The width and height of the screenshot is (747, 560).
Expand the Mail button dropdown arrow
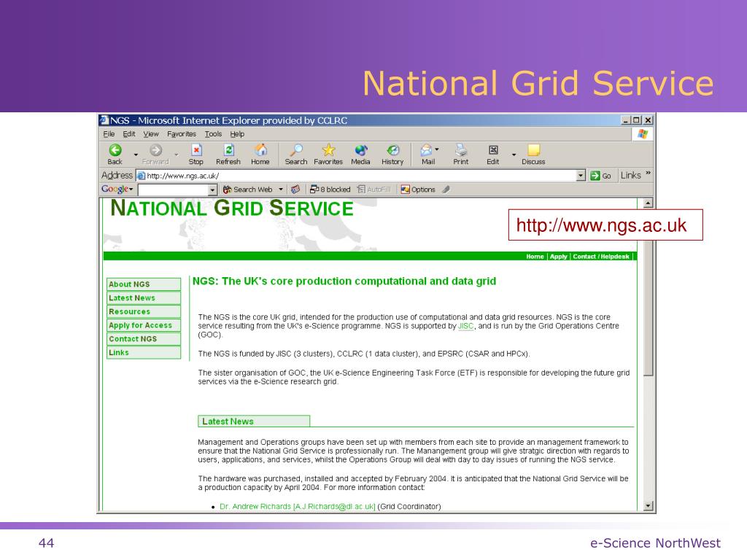437,149
